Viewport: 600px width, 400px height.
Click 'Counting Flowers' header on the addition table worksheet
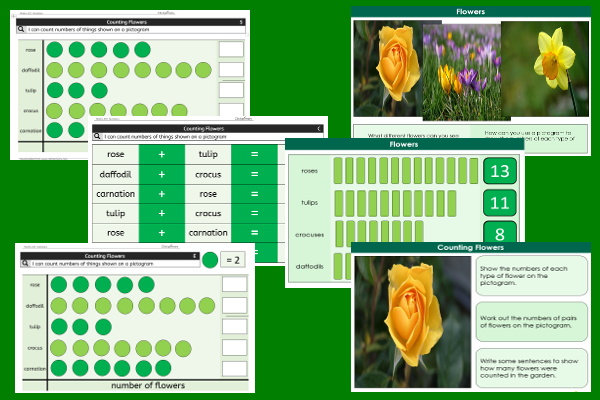tap(204, 129)
